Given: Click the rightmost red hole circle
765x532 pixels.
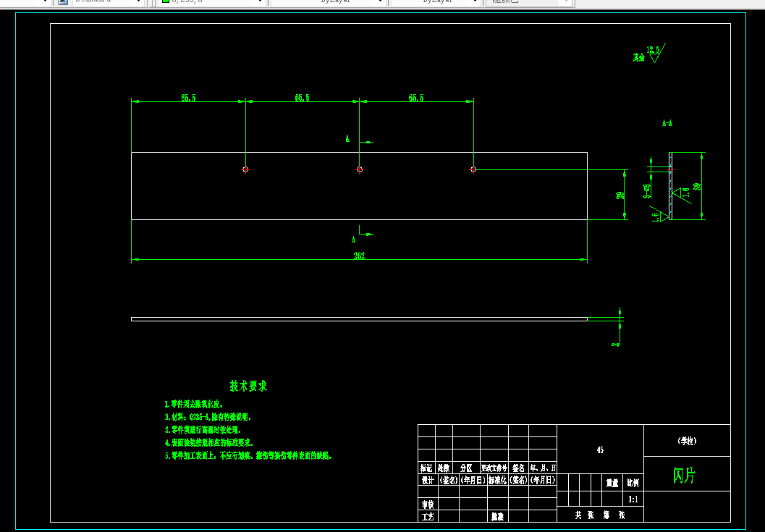Looking at the screenshot, I should tap(473, 169).
